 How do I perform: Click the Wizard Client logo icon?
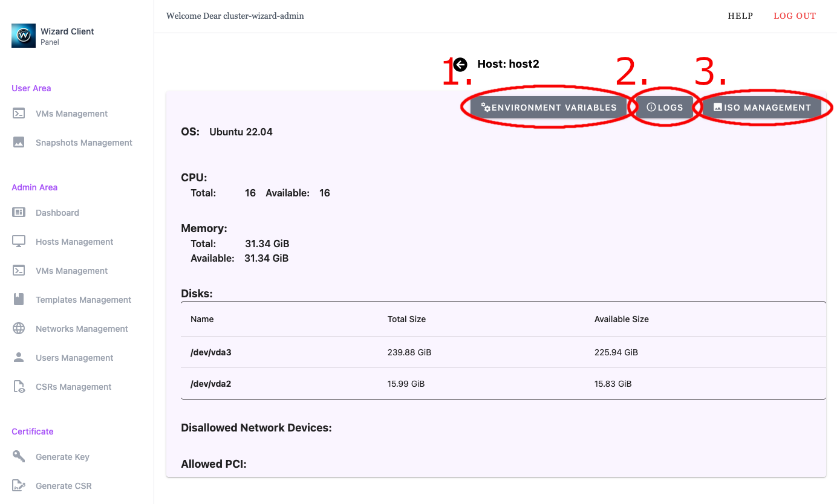[24, 36]
